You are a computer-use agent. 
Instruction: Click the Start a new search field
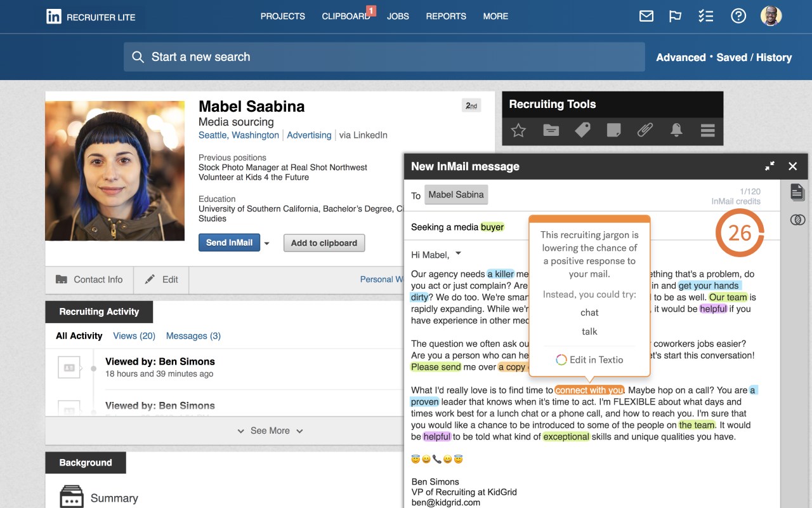pos(384,57)
